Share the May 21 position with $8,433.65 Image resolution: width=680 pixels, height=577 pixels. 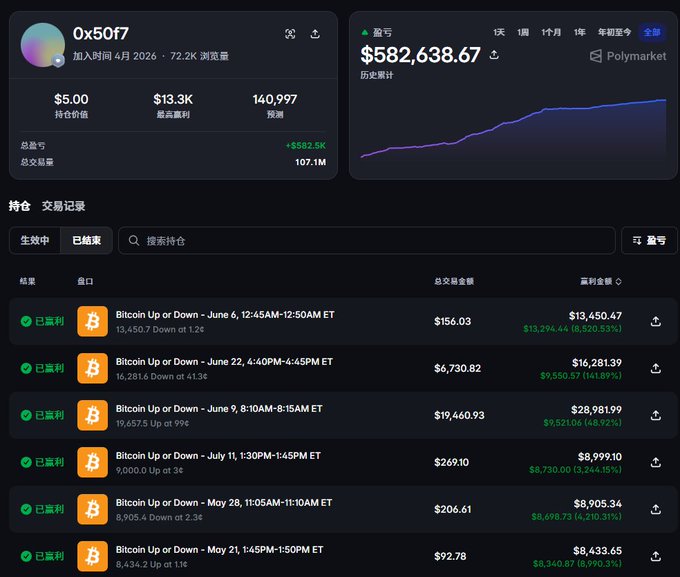click(656, 556)
